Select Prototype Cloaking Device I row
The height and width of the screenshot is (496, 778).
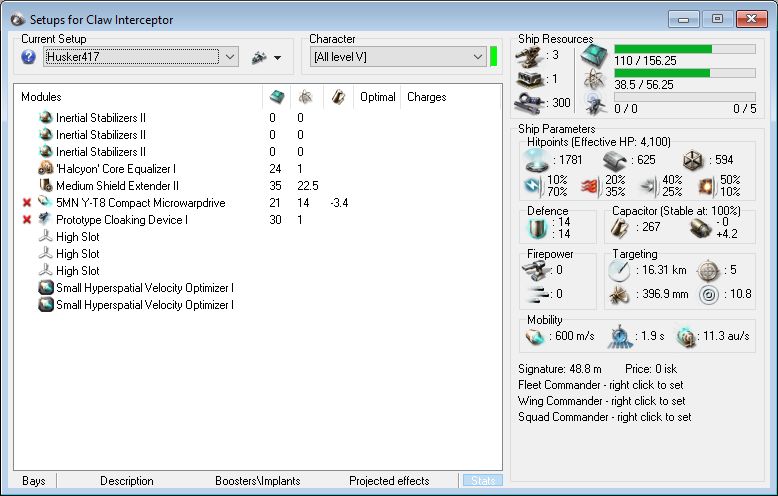(x=258, y=219)
